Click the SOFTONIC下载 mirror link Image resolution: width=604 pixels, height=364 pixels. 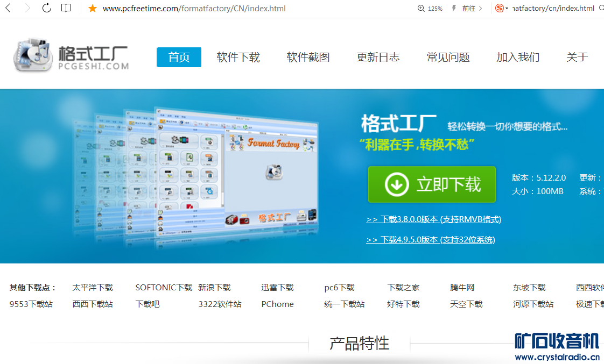pyautogui.click(x=164, y=288)
